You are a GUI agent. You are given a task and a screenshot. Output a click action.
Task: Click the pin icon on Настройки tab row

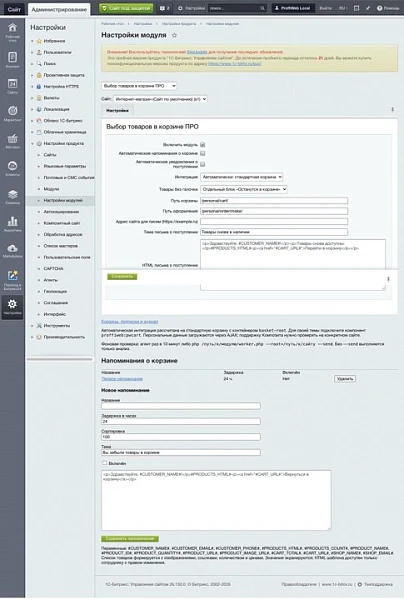(392, 110)
